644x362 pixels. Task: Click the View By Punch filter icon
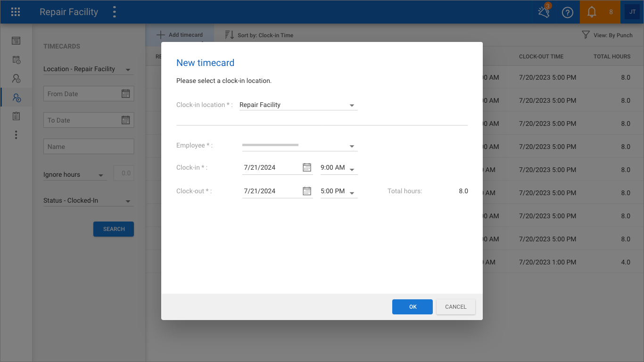pyautogui.click(x=586, y=35)
